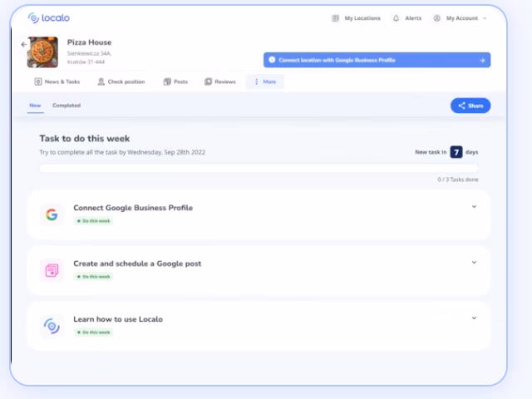532x399 pixels.
Task: Click the 7 days counter badge
Action: (456, 152)
